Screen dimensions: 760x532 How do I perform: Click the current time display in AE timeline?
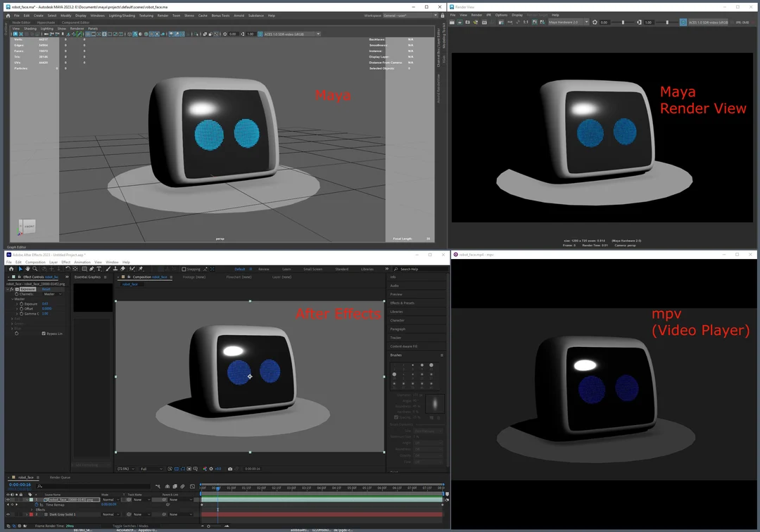[x=19, y=485]
